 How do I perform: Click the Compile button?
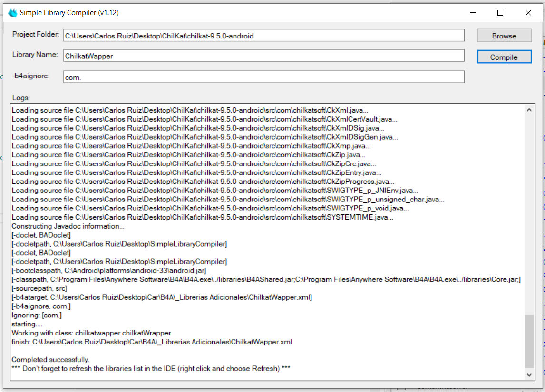[x=504, y=57]
